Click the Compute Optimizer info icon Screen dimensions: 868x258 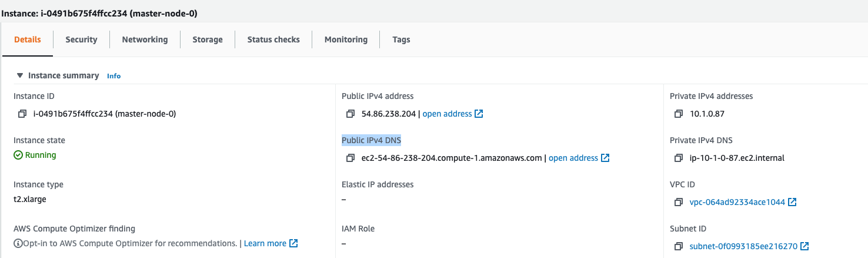(x=18, y=244)
